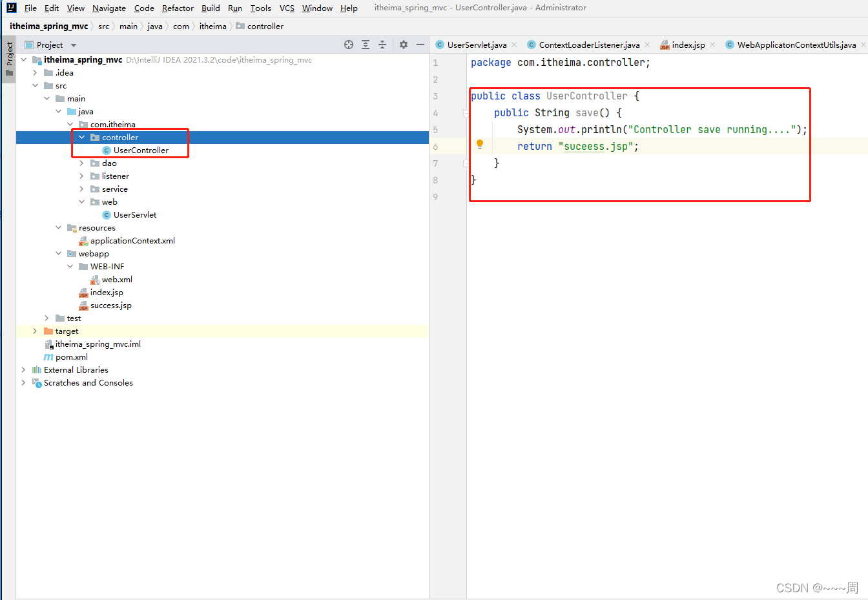Close the ContextLoaderListener.java tab
Viewport: 868px width, 600px height.
(647, 45)
